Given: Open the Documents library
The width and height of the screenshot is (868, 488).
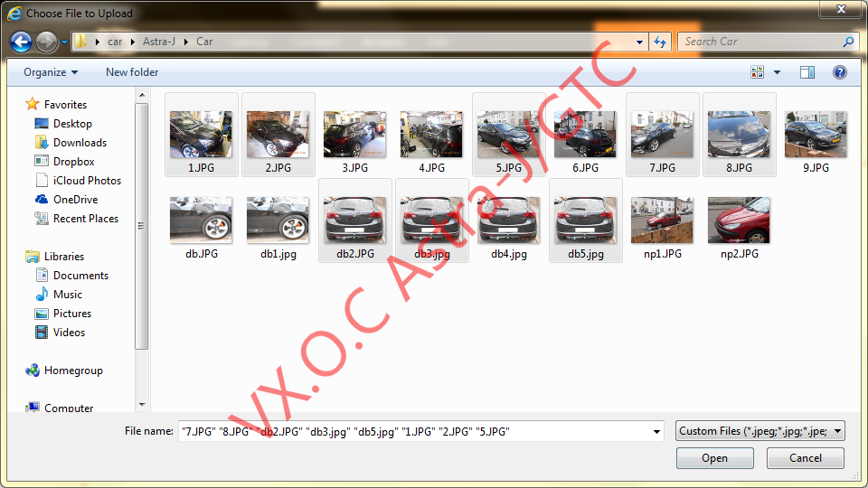Looking at the screenshot, I should pyautogui.click(x=71, y=275).
